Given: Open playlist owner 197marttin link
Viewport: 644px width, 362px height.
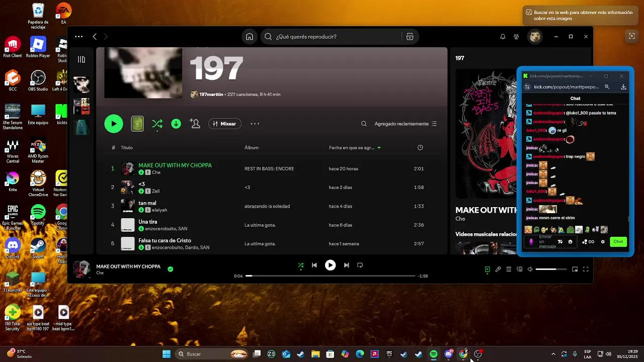Looking at the screenshot, I should (211, 95).
